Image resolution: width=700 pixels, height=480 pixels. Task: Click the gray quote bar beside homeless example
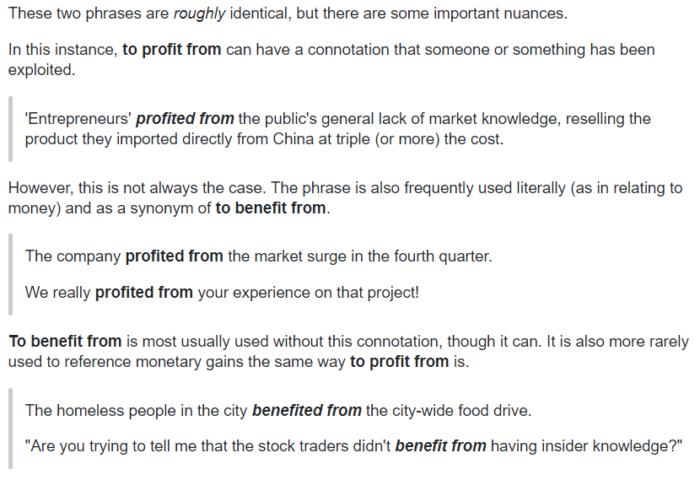coord(11,429)
